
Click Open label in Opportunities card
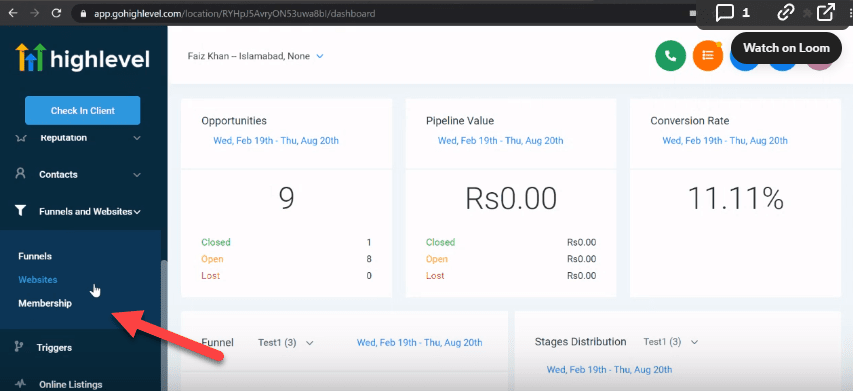tap(212, 259)
